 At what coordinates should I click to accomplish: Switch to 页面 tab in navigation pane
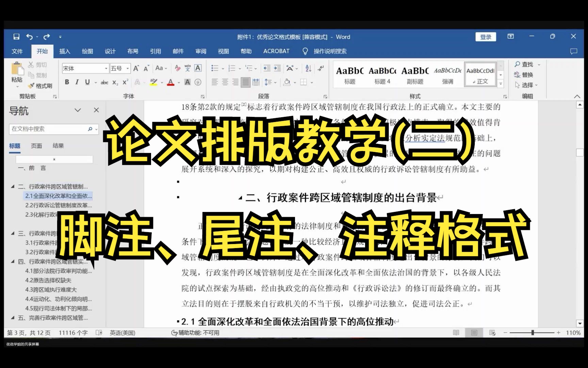pos(36,146)
